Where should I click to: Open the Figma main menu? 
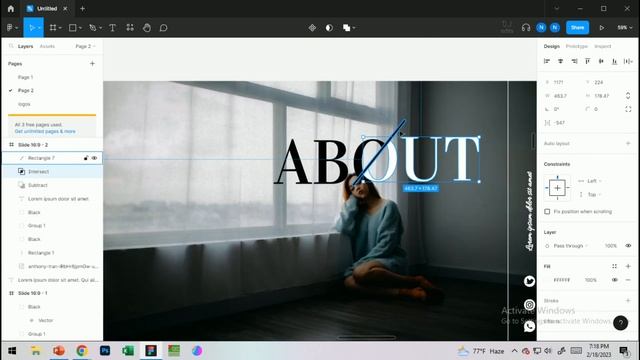pyautogui.click(x=10, y=28)
